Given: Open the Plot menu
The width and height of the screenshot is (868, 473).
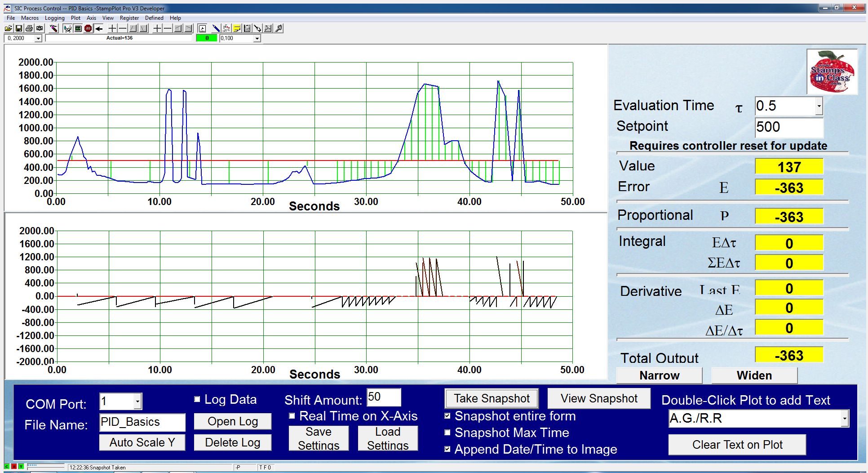Looking at the screenshot, I should 75,18.
